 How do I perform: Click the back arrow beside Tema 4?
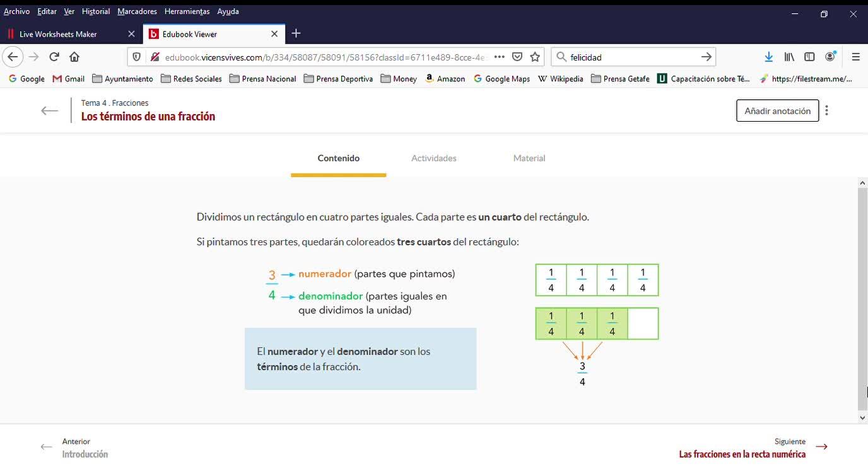[49, 111]
